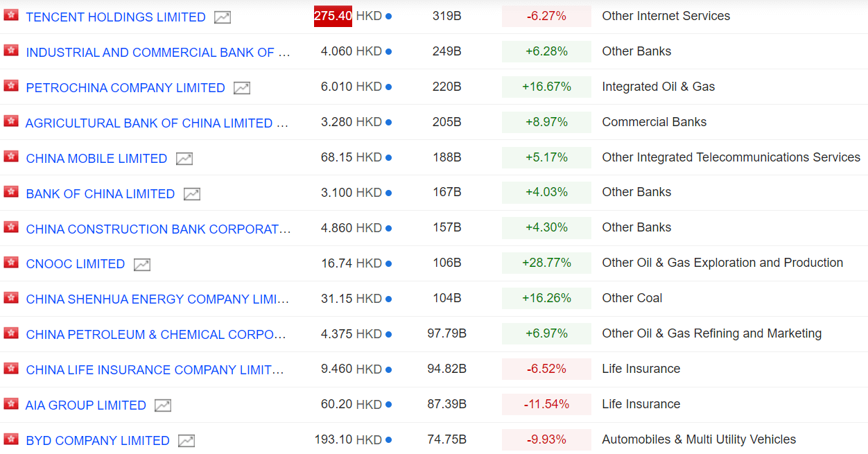Click the +16.67% change cell

546,87
